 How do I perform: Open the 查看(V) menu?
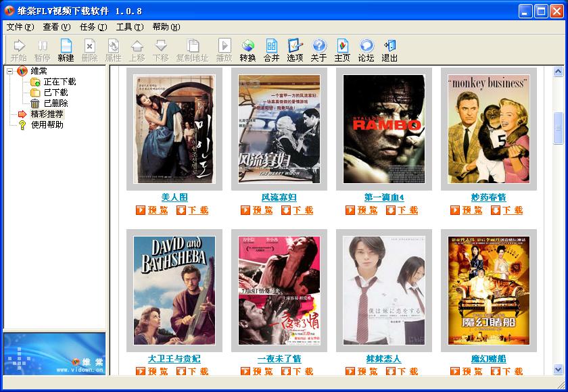tap(57, 27)
